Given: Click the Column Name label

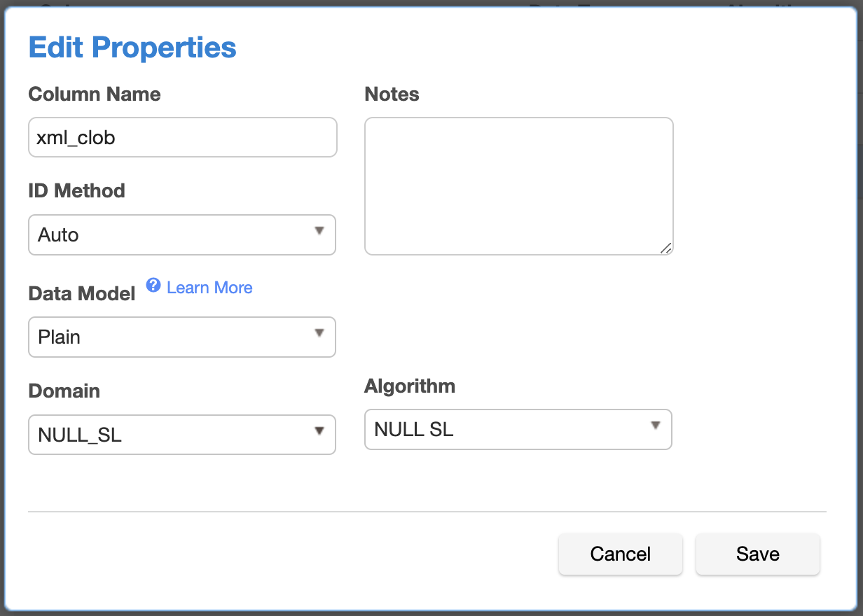Looking at the screenshot, I should [x=95, y=94].
